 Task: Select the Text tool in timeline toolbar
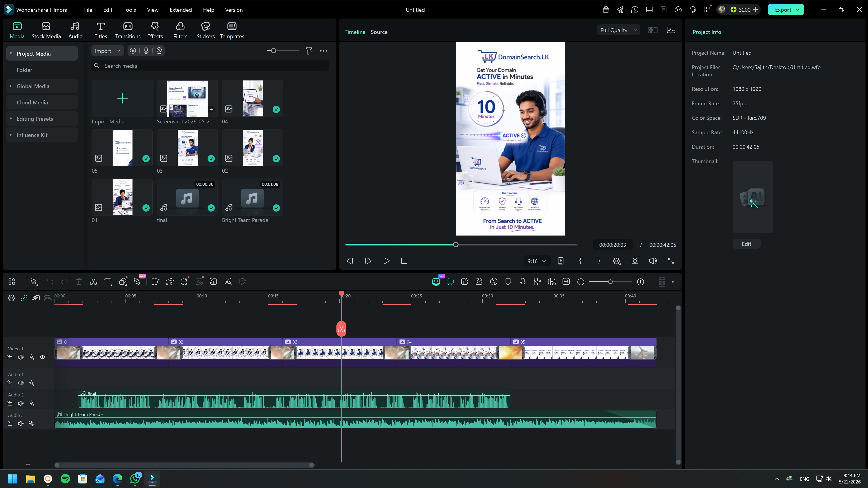tap(108, 282)
